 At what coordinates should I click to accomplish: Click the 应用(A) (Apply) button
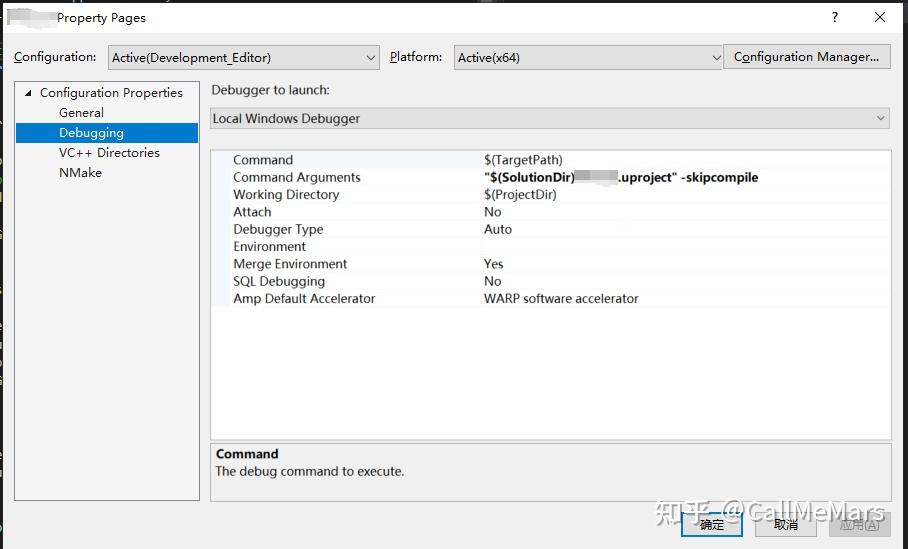pos(860,525)
